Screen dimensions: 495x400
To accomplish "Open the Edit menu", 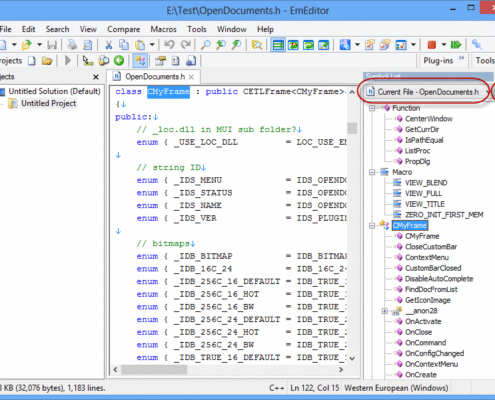I will point(28,29).
